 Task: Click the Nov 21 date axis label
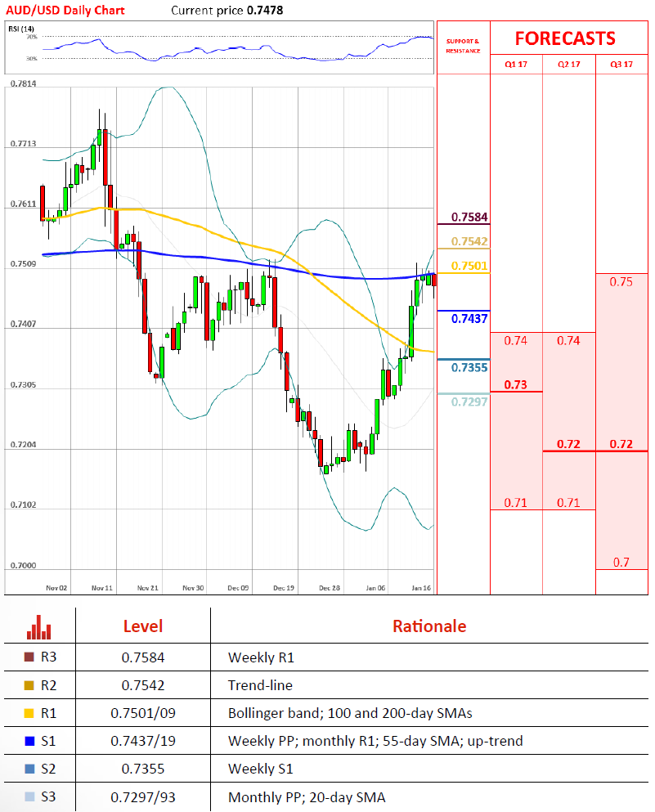147,588
